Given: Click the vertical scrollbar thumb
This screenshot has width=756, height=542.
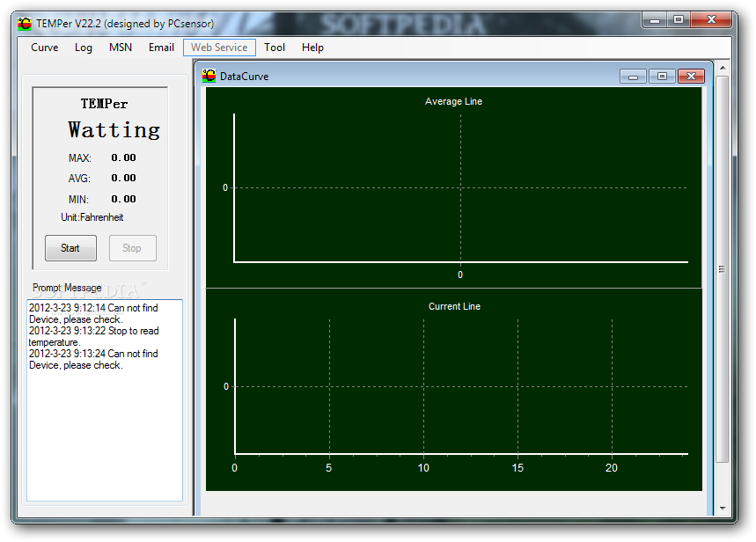Looking at the screenshot, I should (723, 269).
